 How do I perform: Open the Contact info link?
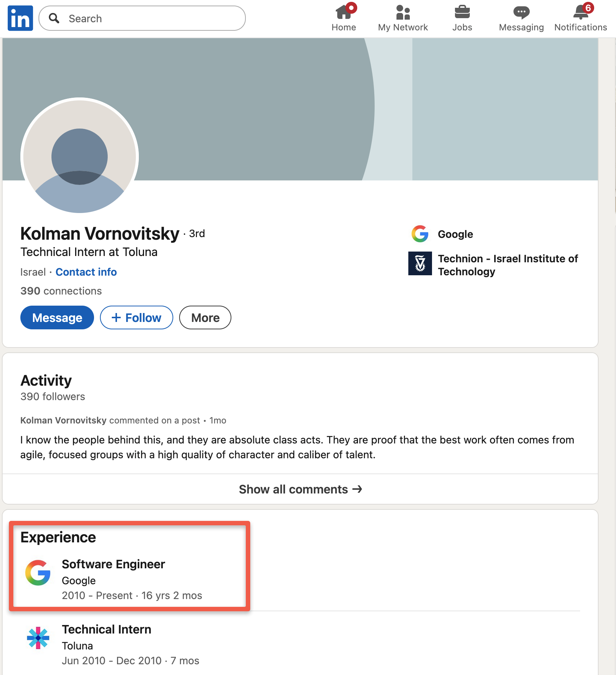coord(86,272)
